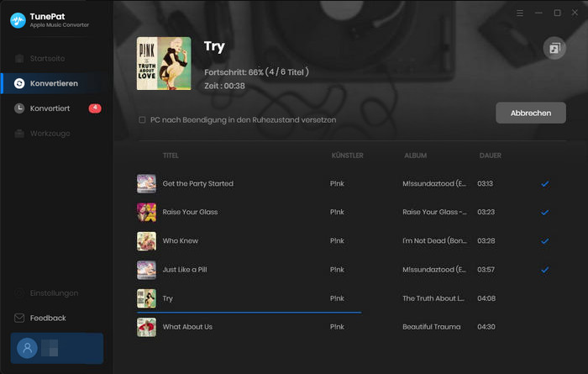This screenshot has height=374, width=588.
Task: Click the checkmark for Get the Party Started
Action: pos(545,184)
